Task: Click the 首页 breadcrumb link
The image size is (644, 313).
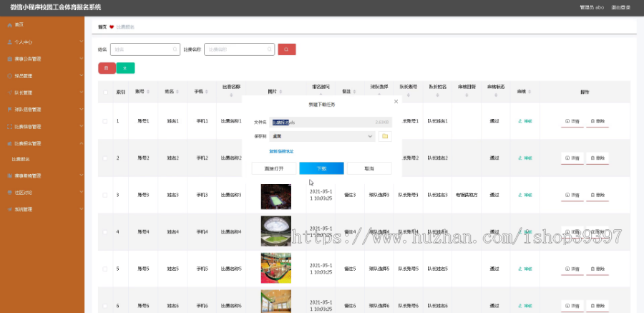Action: 102,27
